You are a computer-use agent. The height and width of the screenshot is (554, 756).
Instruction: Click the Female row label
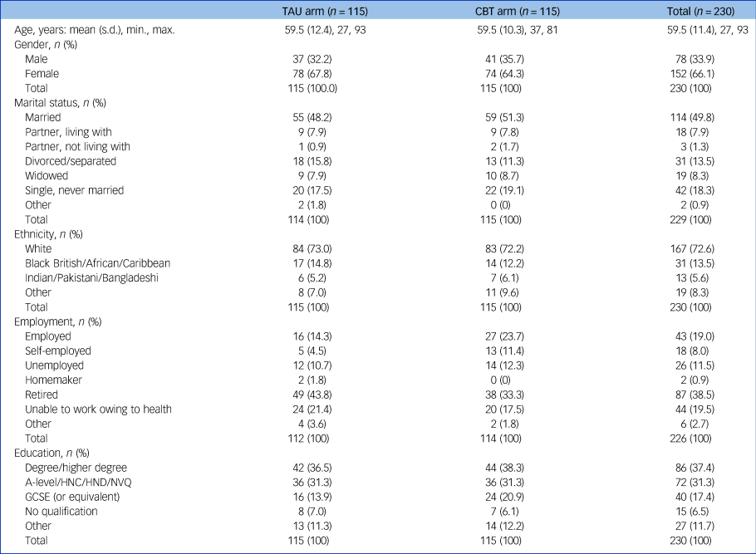pos(42,74)
